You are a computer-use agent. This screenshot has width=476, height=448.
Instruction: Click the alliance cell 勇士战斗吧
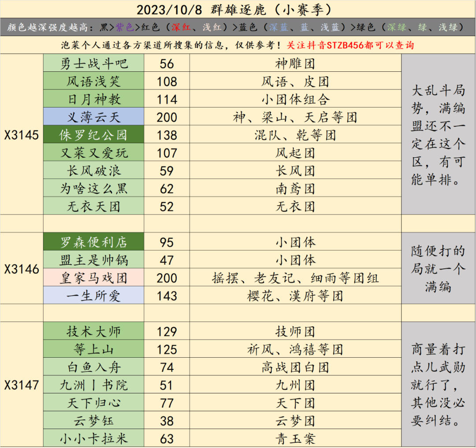[x=93, y=63]
